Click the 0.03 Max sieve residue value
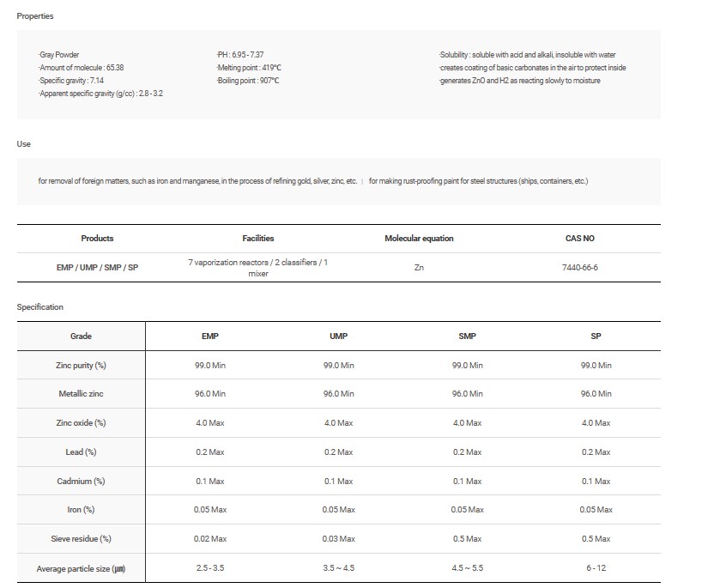This screenshot has width=714, height=588. tap(338, 539)
